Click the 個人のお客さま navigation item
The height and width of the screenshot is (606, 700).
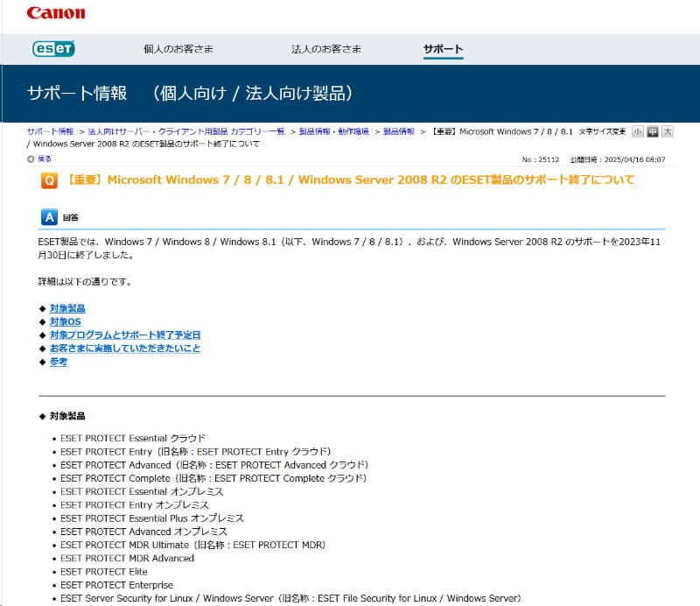177,51
